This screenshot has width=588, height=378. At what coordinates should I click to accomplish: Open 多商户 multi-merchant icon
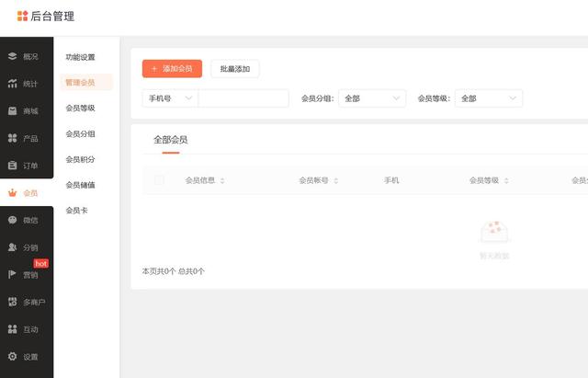(x=12, y=302)
